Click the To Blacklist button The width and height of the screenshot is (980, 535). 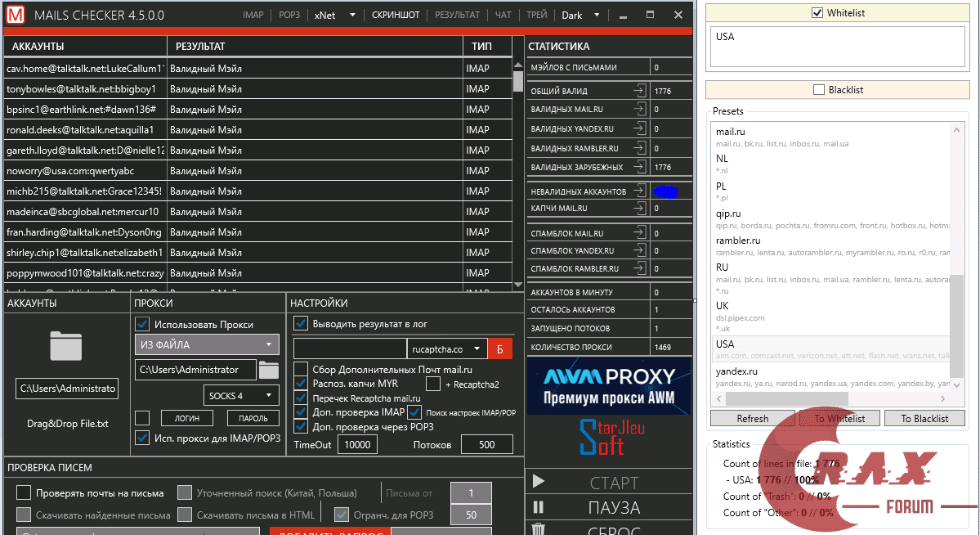click(x=924, y=418)
